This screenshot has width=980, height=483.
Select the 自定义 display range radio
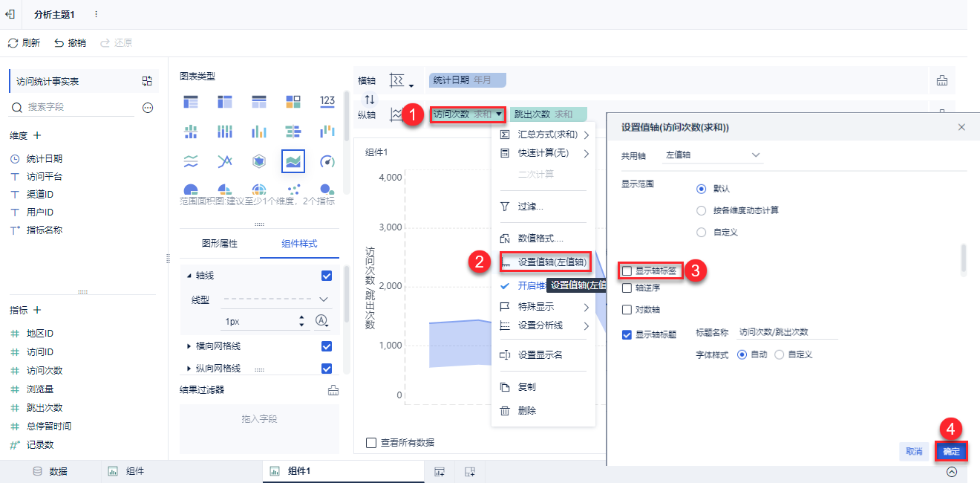pos(701,232)
